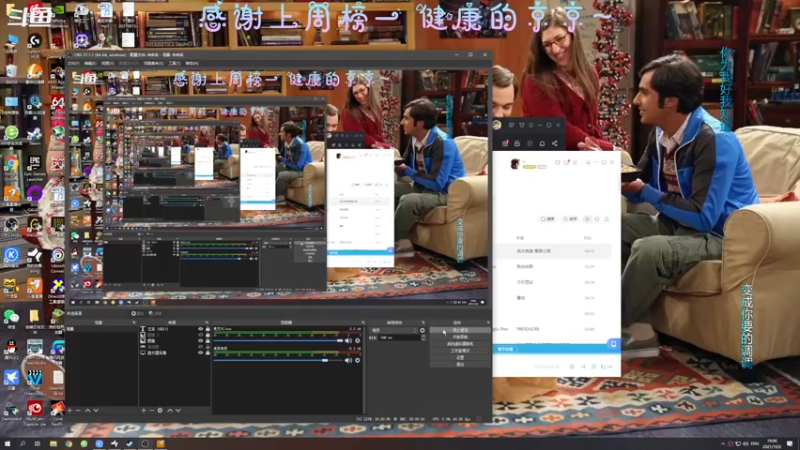Toggle visibility of the 图像 2 source
Image resolution: width=800 pixels, height=450 pixels.
(x=201, y=335)
